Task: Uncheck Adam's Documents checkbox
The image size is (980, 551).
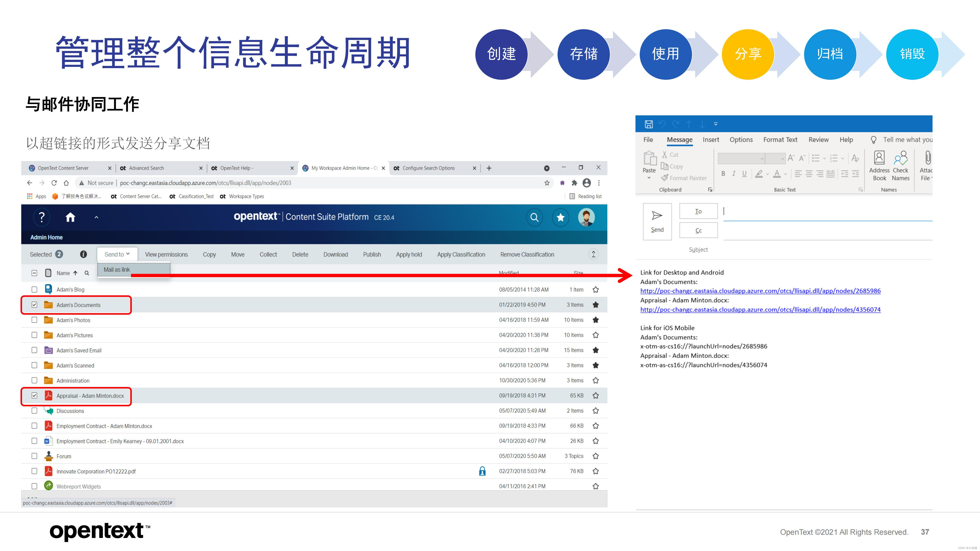Action: 34,305
